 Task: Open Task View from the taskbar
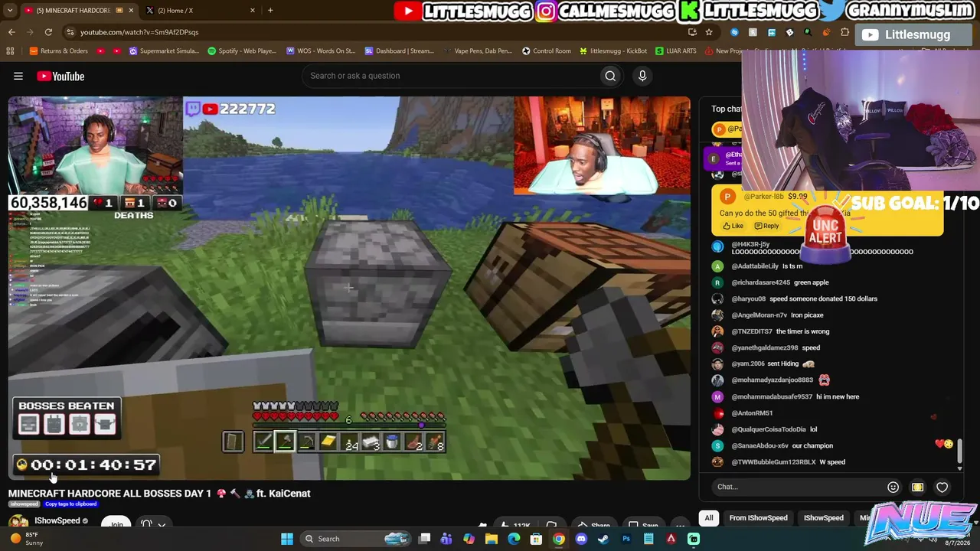pyautogui.click(x=424, y=539)
